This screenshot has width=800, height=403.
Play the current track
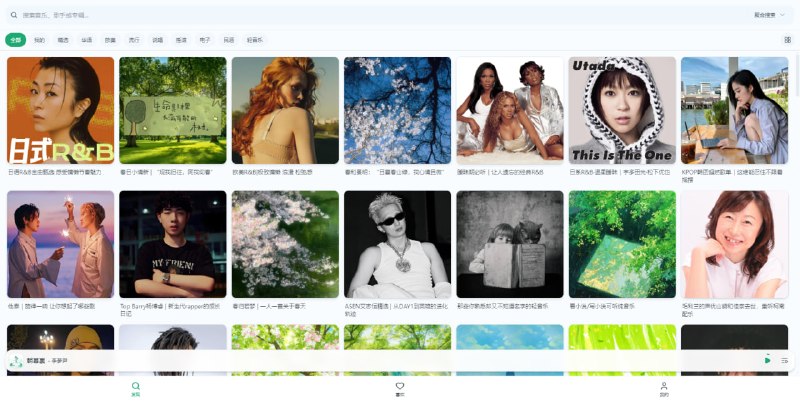(767, 361)
